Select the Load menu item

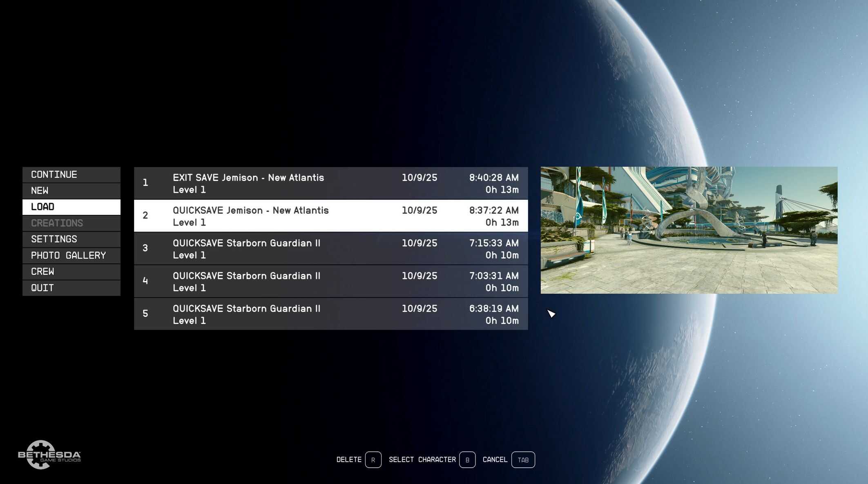point(71,207)
